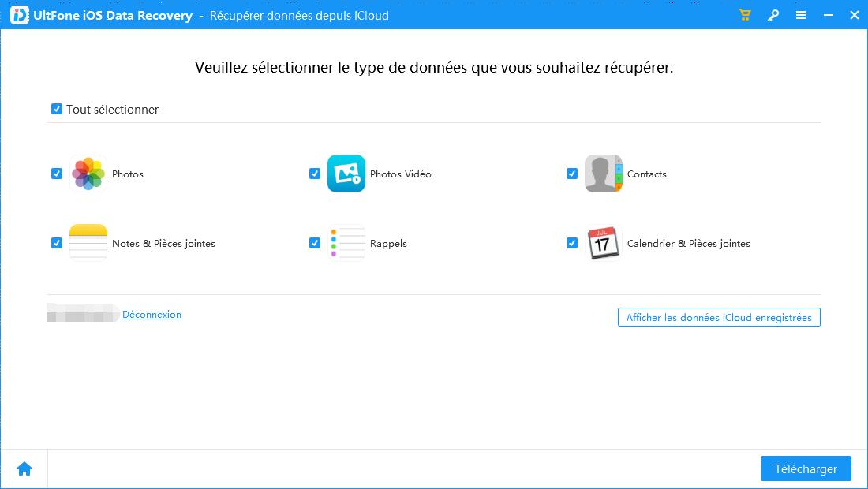Return home using the house icon
Viewport: 868px width, 489px height.
24,468
